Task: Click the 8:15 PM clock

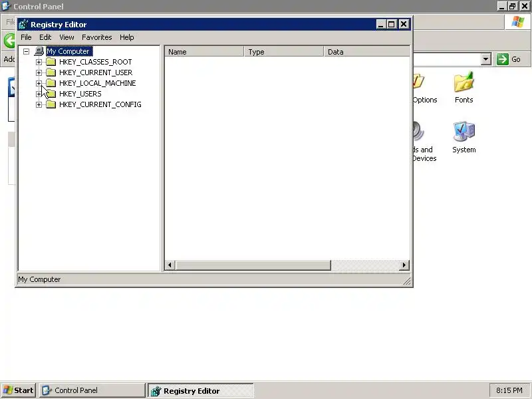Action: 509,390
